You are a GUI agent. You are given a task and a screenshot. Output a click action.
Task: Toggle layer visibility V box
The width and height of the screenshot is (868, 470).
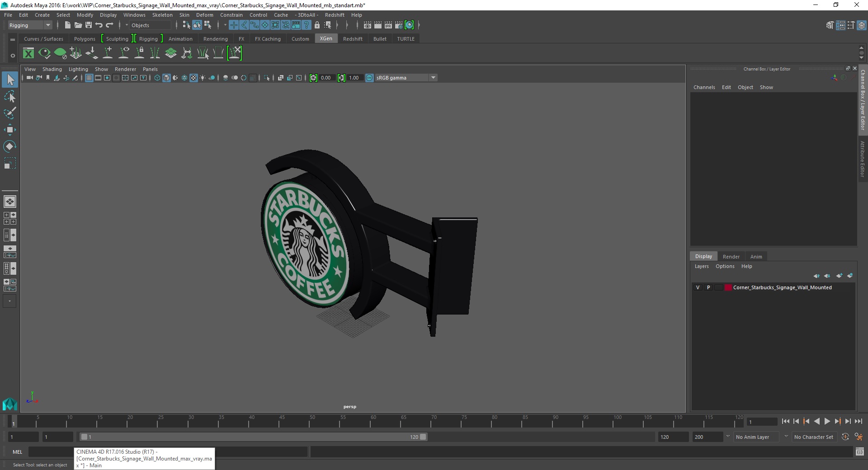698,287
